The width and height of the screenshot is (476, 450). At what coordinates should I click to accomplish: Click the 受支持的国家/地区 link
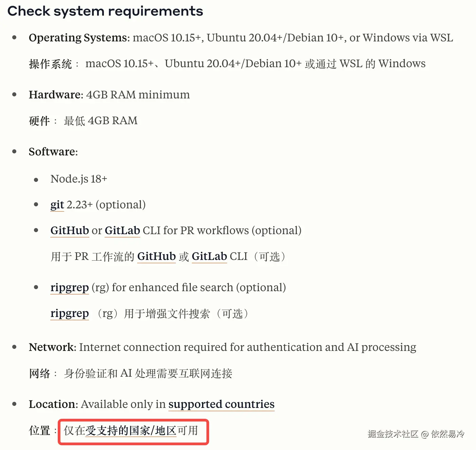coord(131,431)
